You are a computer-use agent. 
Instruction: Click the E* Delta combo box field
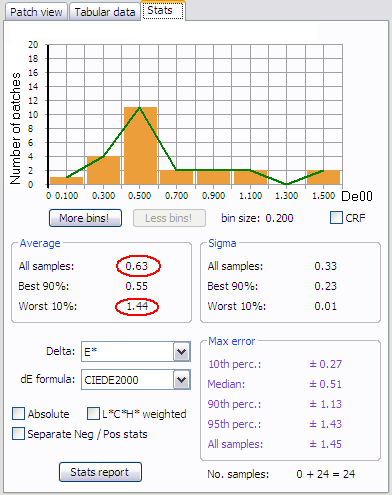coord(127,352)
